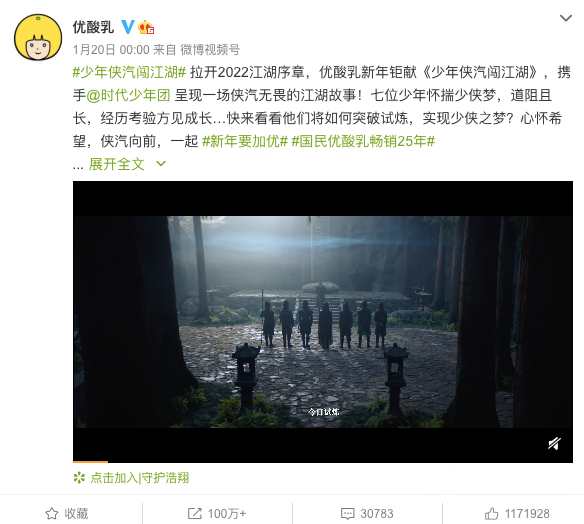
Task: Click the 点击加入|守护浩翔 link
Action: pos(140,478)
